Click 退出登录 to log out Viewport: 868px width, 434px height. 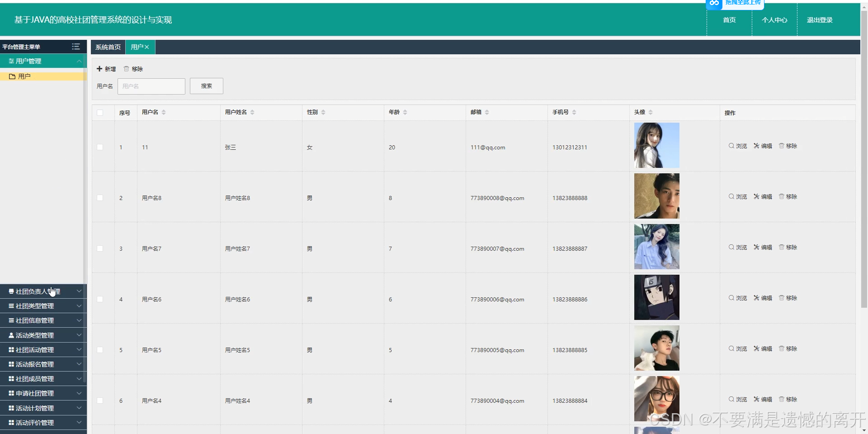coord(820,20)
